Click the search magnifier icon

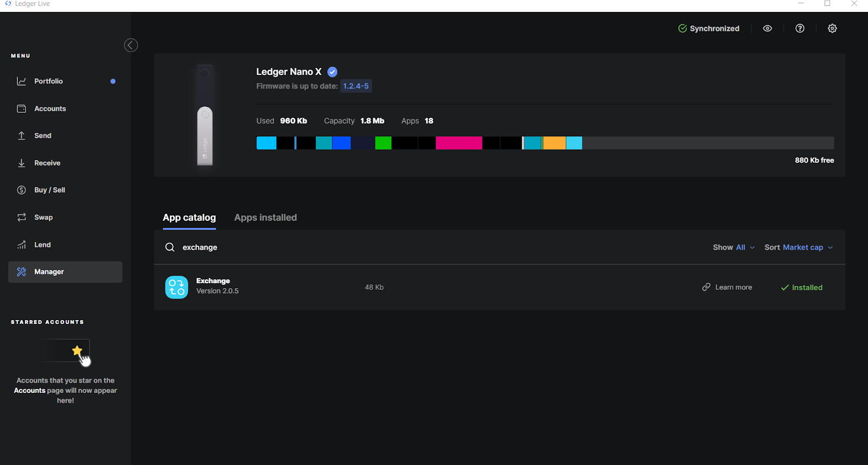point(170,247)
